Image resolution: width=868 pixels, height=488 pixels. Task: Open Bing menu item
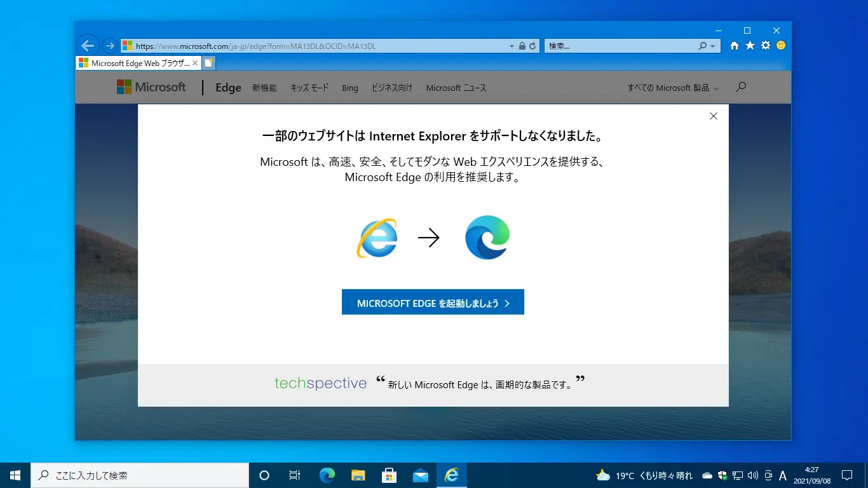pos(350,88)
